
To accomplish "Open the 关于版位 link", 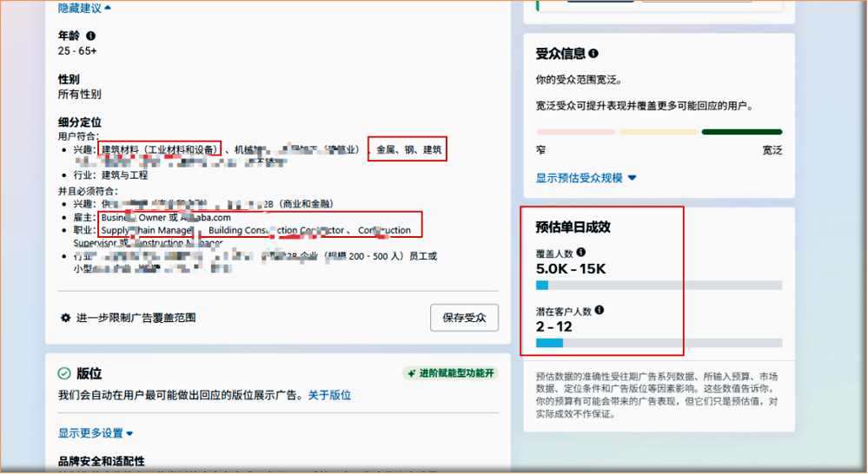I will [x=329, y=396].
